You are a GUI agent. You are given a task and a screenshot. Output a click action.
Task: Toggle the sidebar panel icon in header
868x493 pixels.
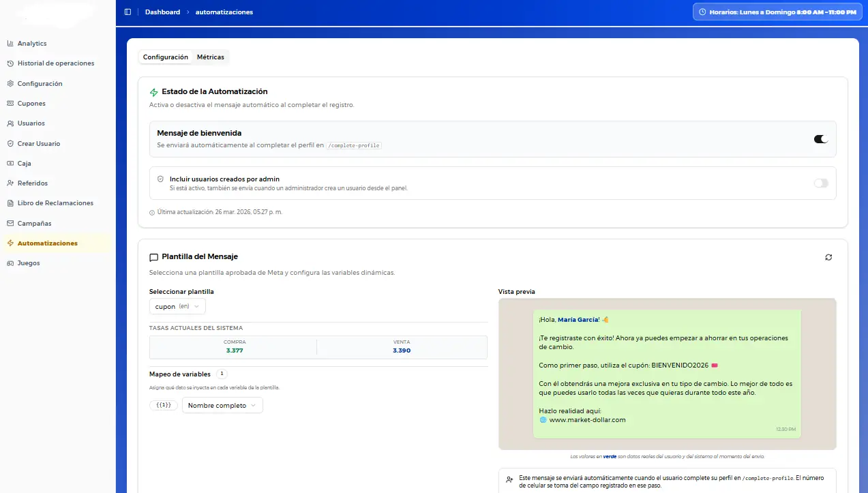click(x=128, y=12)
